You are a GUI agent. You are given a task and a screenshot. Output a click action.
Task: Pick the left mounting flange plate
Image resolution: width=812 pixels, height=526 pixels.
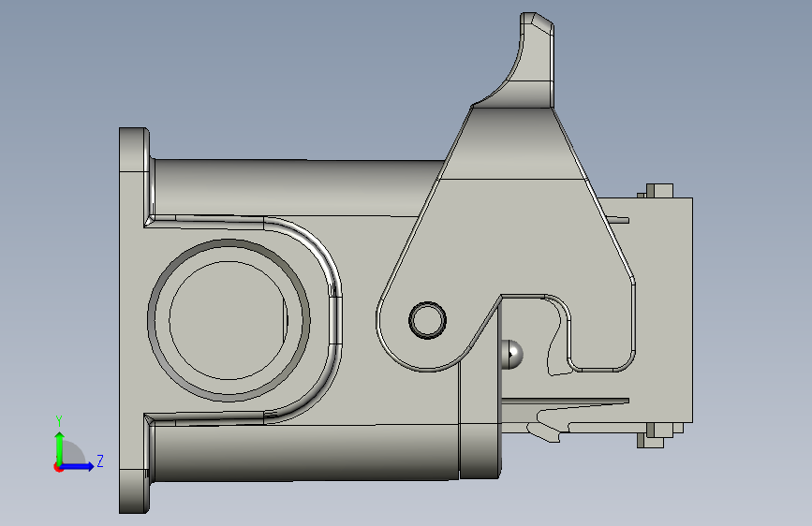tap(134, 320)
